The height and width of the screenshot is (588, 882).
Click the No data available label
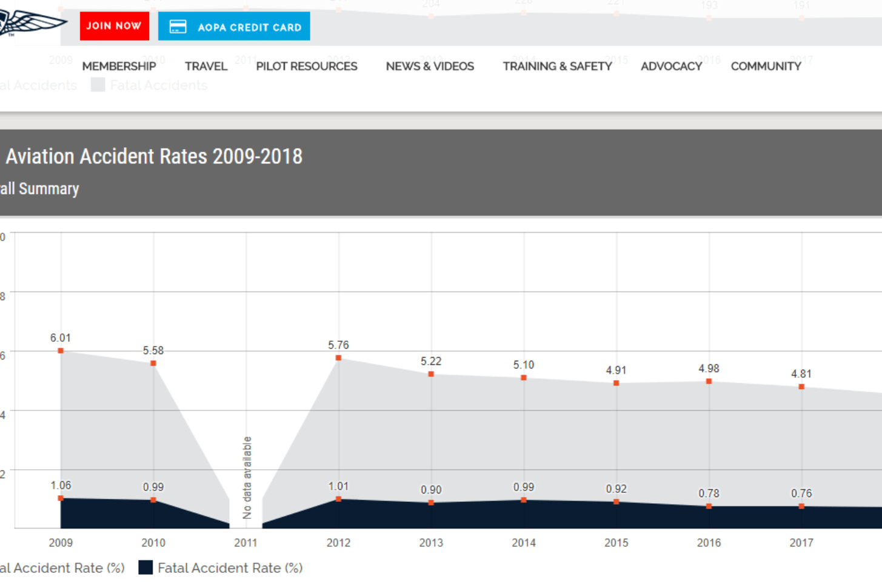pyautogui.click(x=247, y=478)
